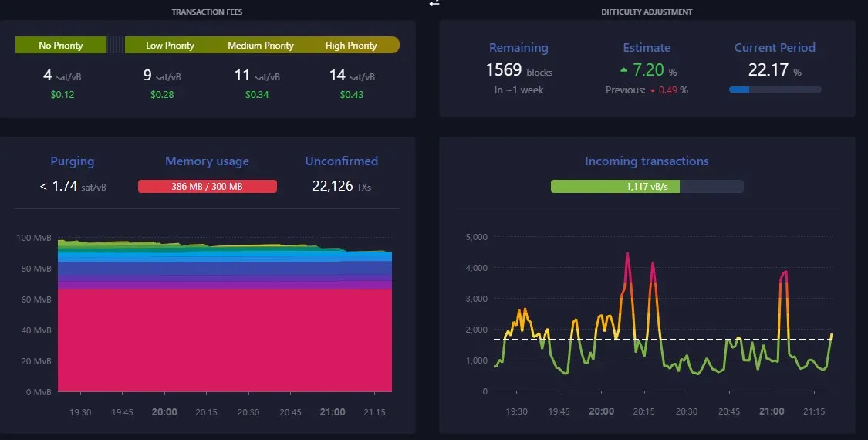Select the No Priority fee band
Screen dimensions: 868x440
click(x=61, y=46)
